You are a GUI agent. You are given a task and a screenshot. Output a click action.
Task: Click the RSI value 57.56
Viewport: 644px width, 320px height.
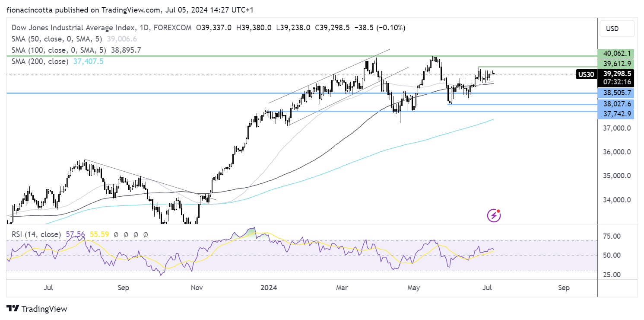click(x=75, y=234)
